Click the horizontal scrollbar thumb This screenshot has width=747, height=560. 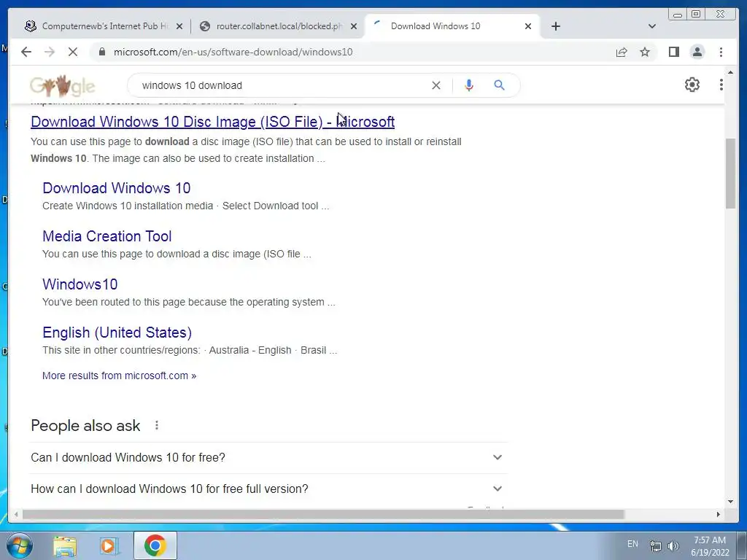(x=323, y=514)
